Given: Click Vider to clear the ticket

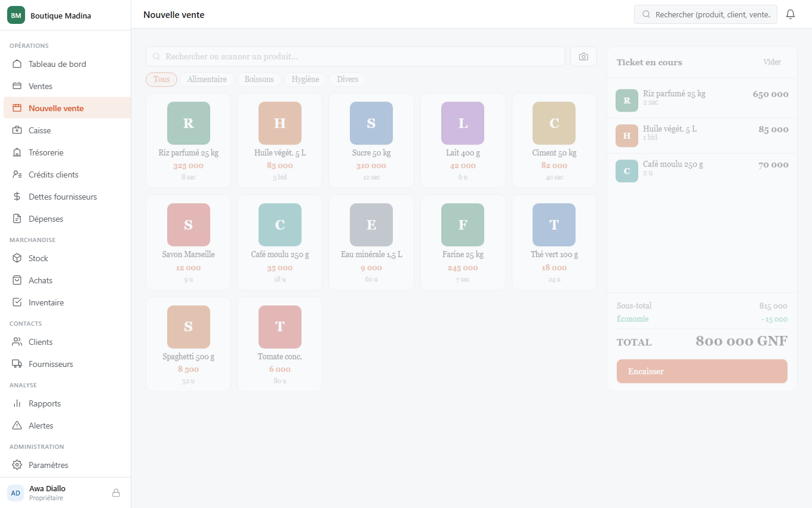Looking at the screenshot, I should (x=772, y=62).
